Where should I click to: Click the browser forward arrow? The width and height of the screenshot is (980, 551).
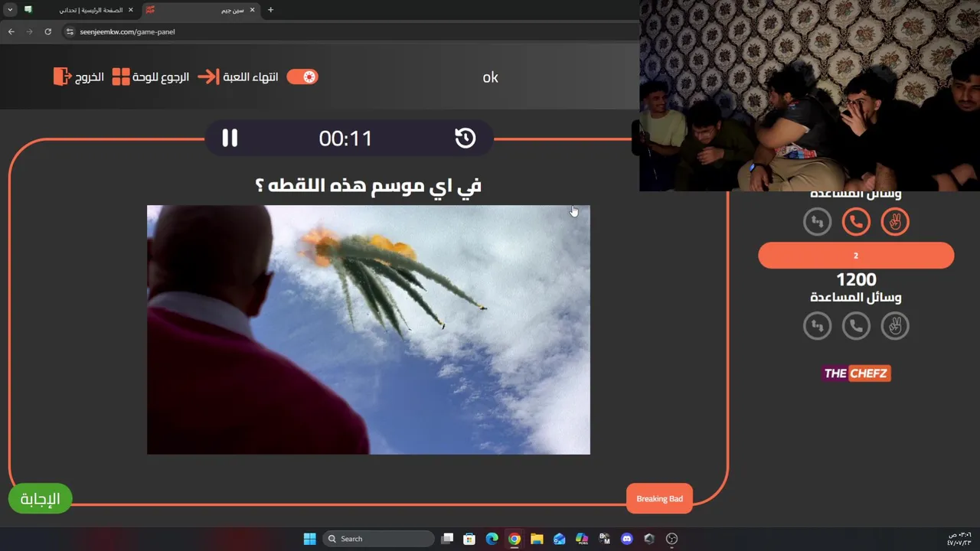click(29, 31)
